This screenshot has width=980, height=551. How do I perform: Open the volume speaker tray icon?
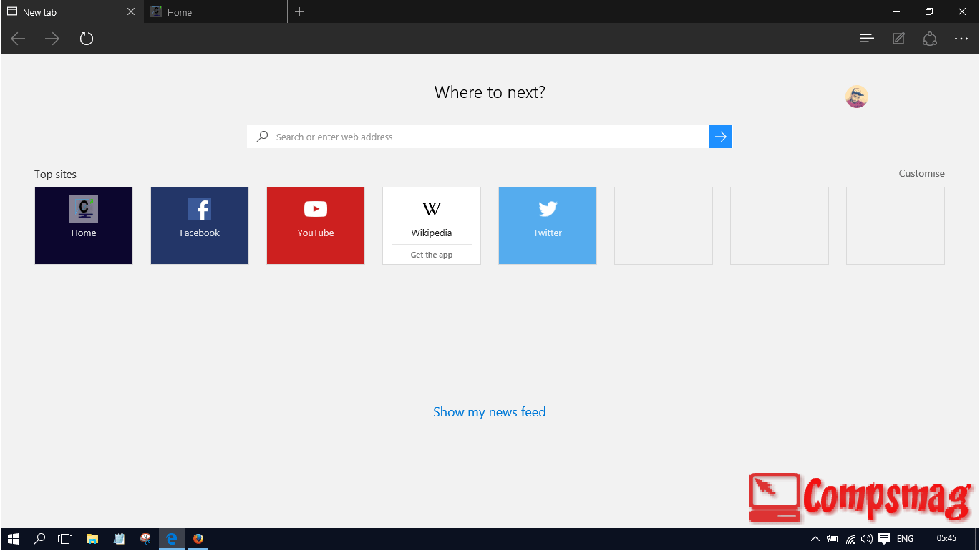[x=867, y=539]
